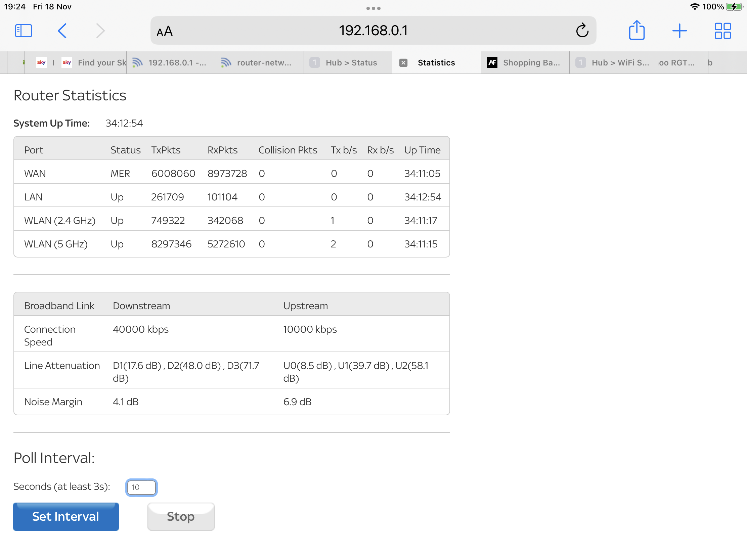Tap the address bar showing 192.168.0.1
Viewport: 747px width, 560px height.
click(373, 30)
